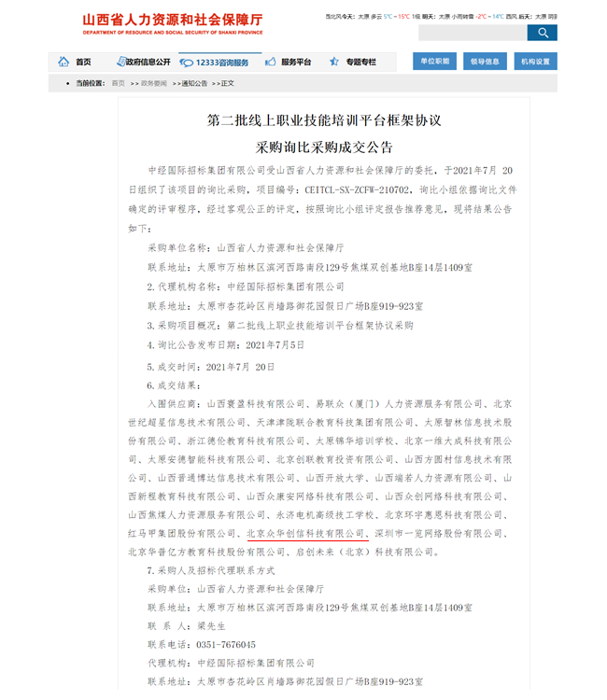Click the heading 7.采购人及招标代理联系方式
Image resolution: width=607 pixels, height=700 pixels.
(x=211, y=570)
